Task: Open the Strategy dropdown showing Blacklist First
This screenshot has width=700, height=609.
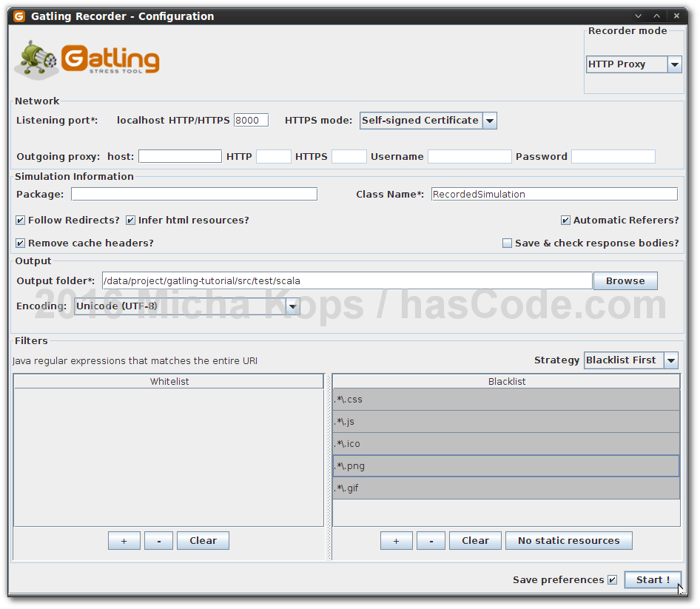Action: [x=670, y=360]
